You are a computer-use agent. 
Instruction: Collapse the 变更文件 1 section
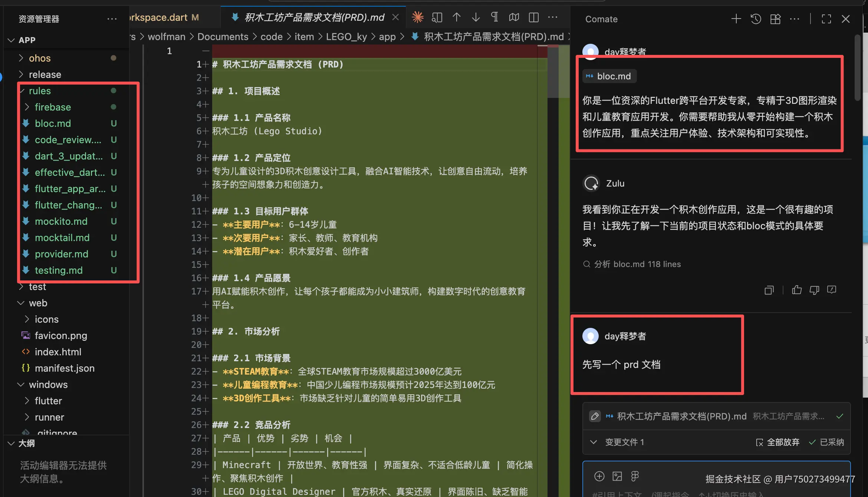(594, 442)
